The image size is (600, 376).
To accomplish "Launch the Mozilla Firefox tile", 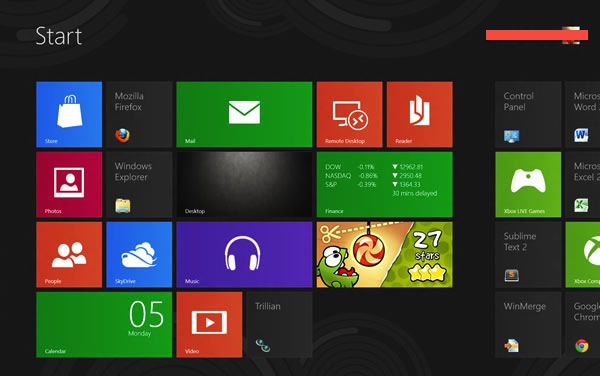I will (x=139, y=114).
